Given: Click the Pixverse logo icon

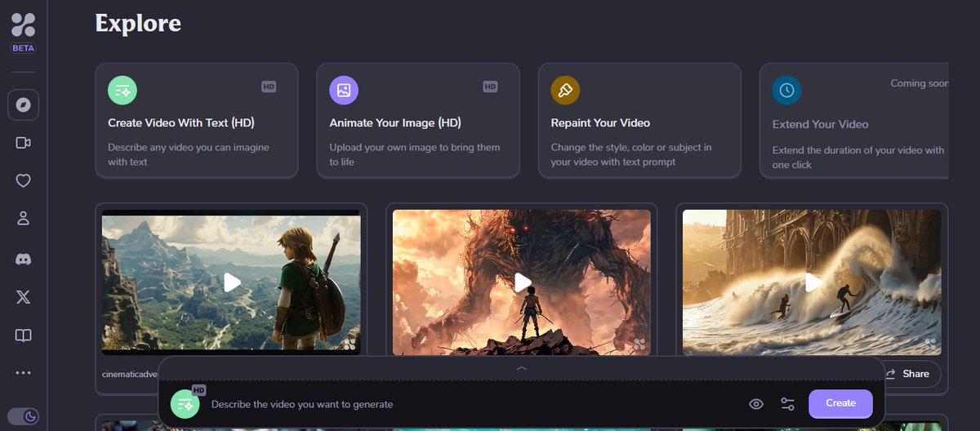Looking at the screenshot, I should click(x=23, y=24).
